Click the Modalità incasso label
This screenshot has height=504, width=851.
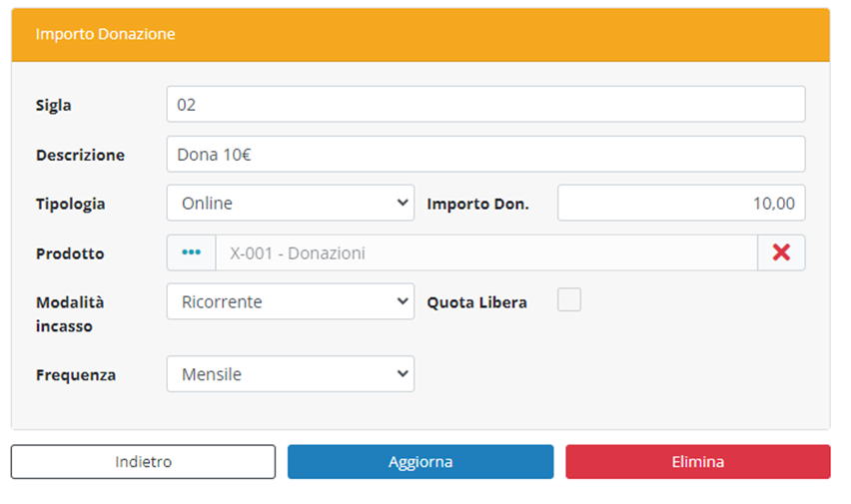coord(70,313)
